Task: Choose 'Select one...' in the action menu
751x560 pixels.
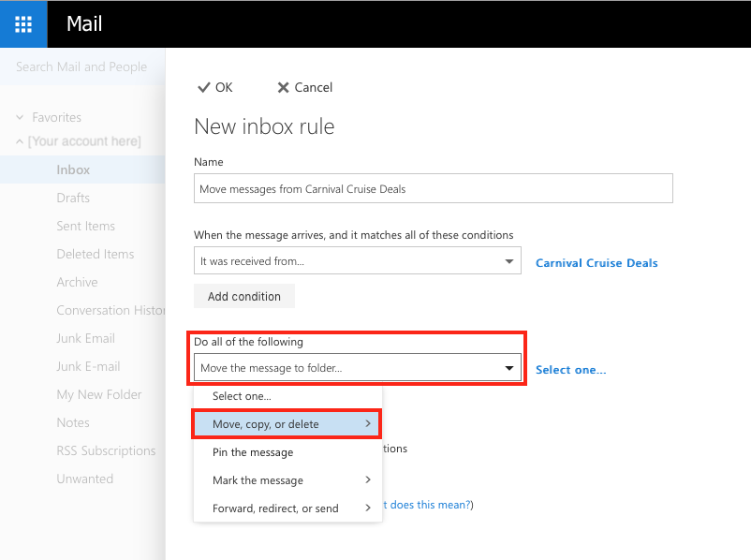Action: 242,396
